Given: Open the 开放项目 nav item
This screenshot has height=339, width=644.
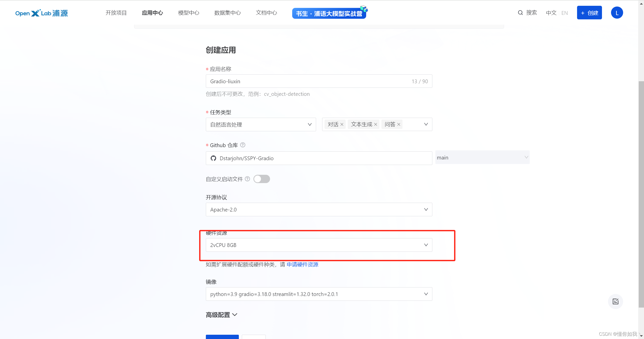Looking at the screenshot, I should tap(116, 13).
